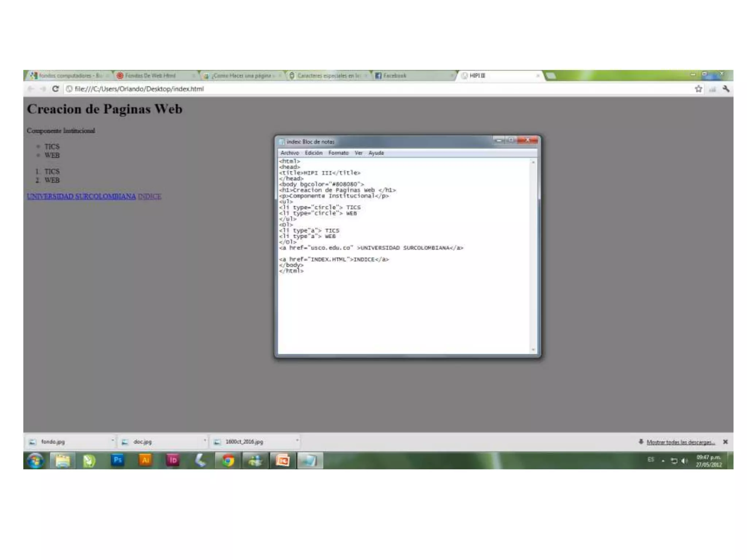Switch to Notepad in the taskbar
The width and height of the screenshot is (747, 560).
(310, 461)
